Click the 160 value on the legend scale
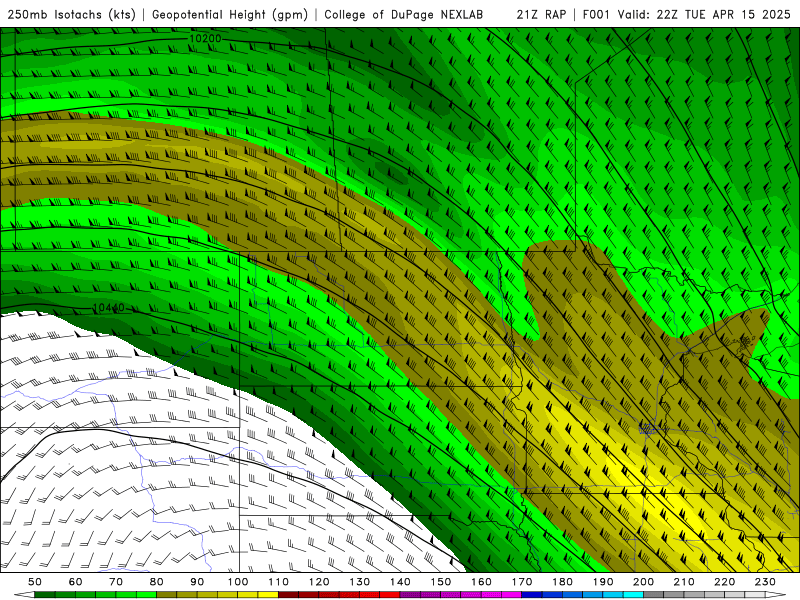 pyautogui.click(x=481, y=582)
